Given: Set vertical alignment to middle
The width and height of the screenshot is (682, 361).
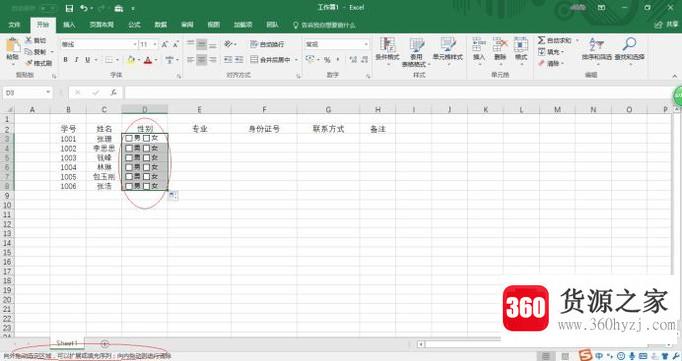Looking at the screenshot, I should [x=201, y=44].
